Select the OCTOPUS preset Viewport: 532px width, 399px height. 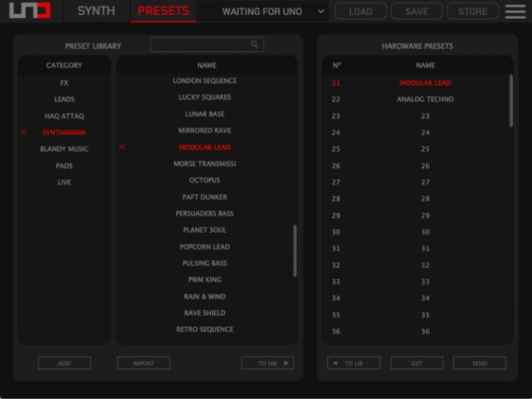[204, 180]
